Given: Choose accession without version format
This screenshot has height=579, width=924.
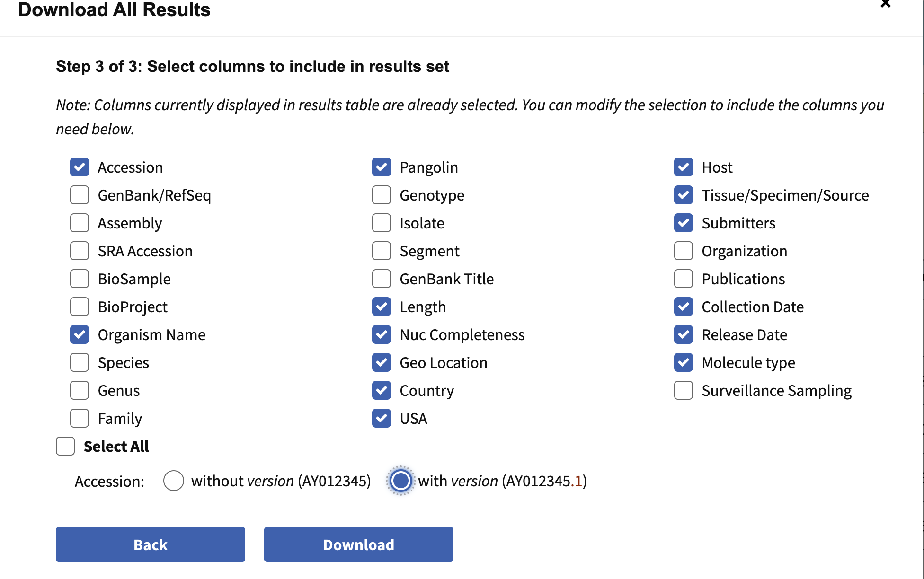Looking at the screenshot, I should pyautogui.click(x=174, y=481).
